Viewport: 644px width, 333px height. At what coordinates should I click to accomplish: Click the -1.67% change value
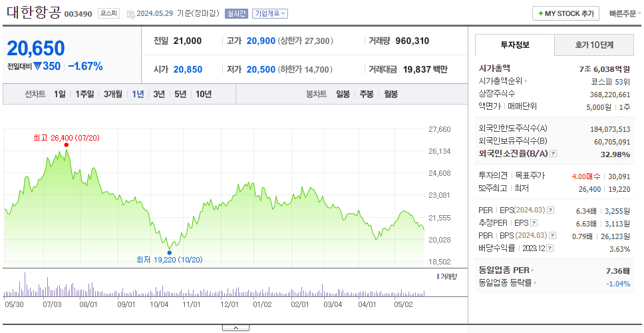click(85, 66)
